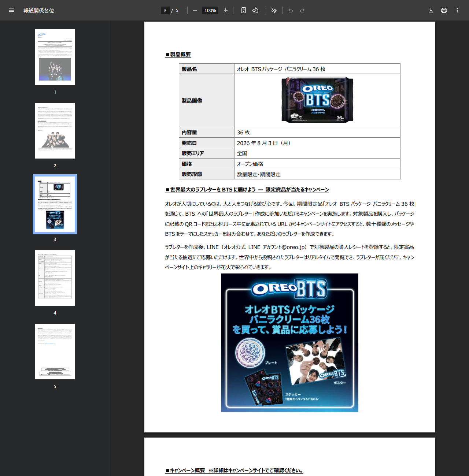Toggle the sidebar menu icon
Viewport: 469px width, 476px height.
pyautogui.click(x=12, y=10)
